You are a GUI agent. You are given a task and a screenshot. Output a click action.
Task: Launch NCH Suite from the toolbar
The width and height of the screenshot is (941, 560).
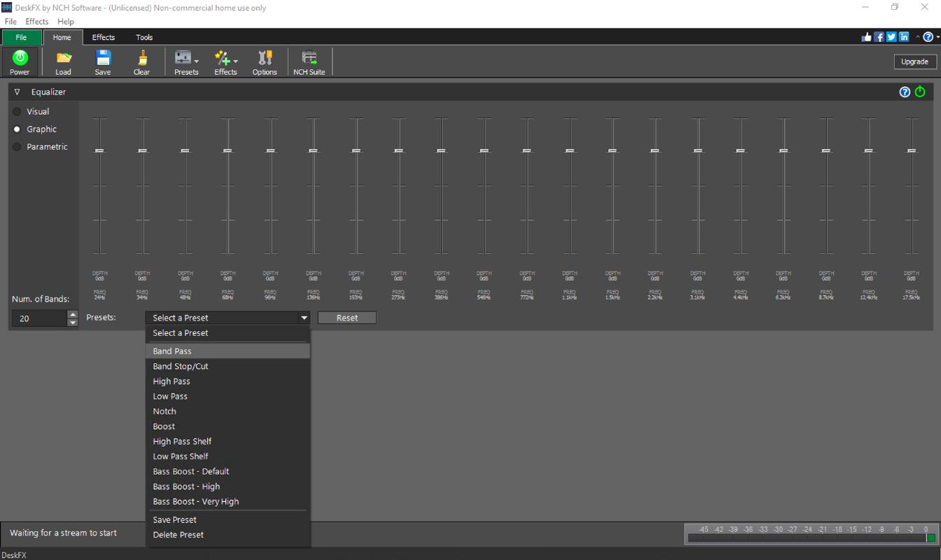(x=309, y=62)
